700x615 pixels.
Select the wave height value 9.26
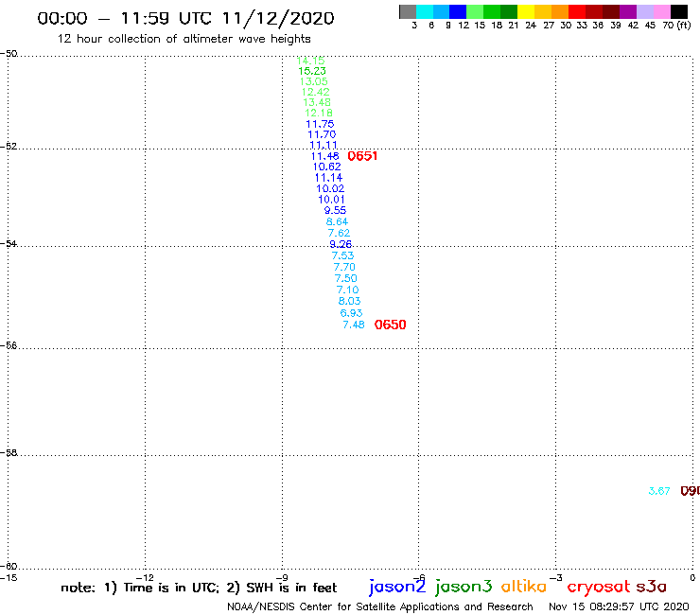pos(341,244)
